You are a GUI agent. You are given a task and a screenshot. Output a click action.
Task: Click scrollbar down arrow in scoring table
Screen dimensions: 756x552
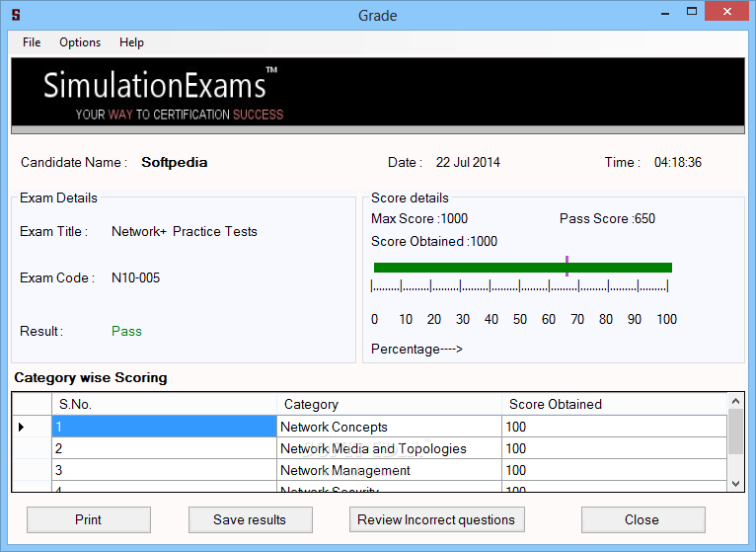[735, 484]
